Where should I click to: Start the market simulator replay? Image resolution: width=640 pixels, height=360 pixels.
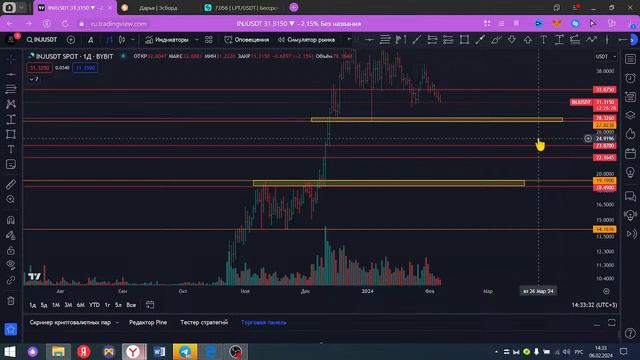coord(306,40)
